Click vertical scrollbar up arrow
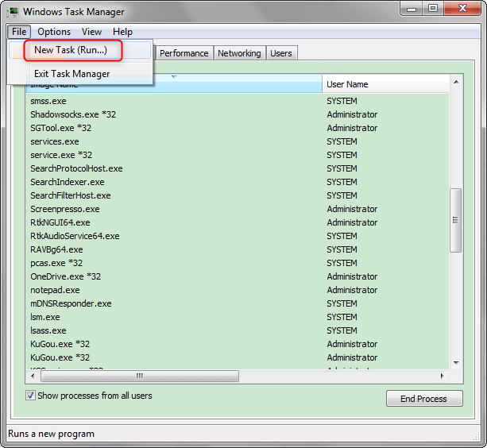 pyautogui.click(x=456, y=82)
